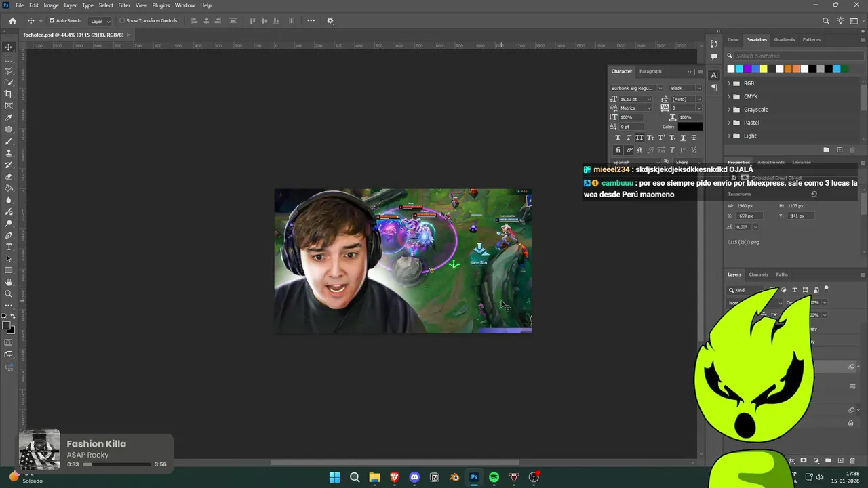Open the Filter menu
The height and width of the screenshot is (488, 868).
pos(124,5)
